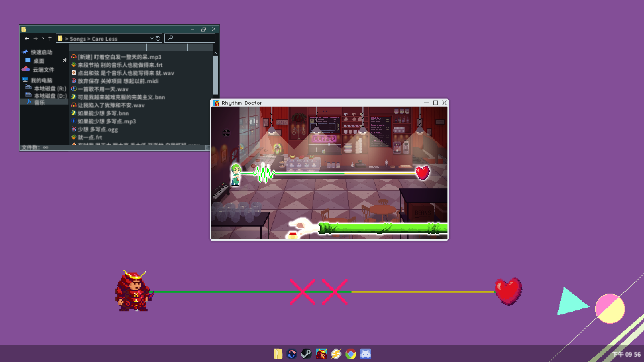Click the 文件数 status bar text
644x362 pixels.
[35, 147]
